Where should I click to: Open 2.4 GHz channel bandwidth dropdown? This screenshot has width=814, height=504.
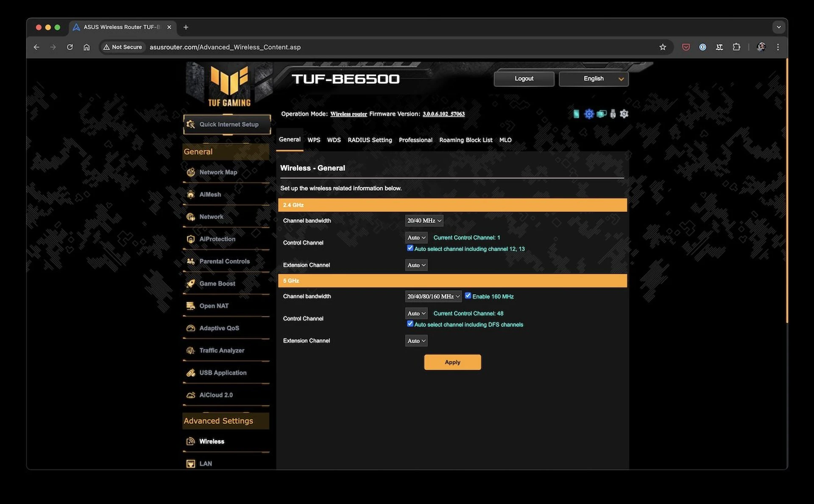point(424,220)
